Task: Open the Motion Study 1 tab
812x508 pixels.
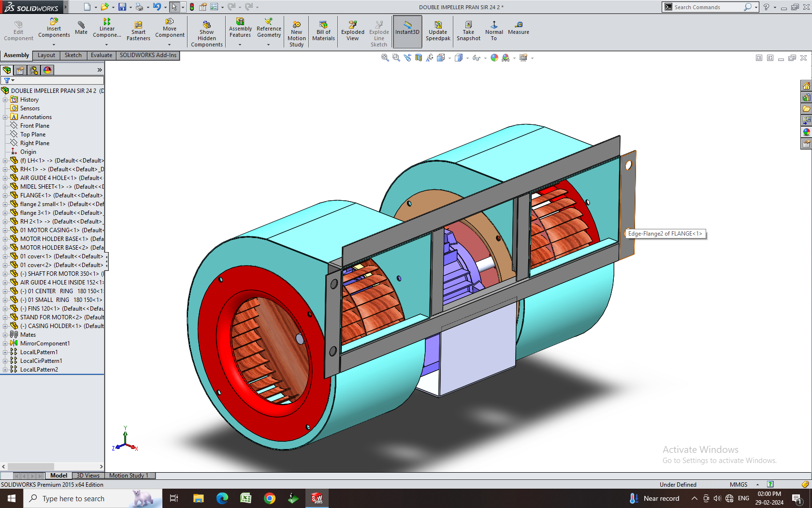Action: (129, 476)
